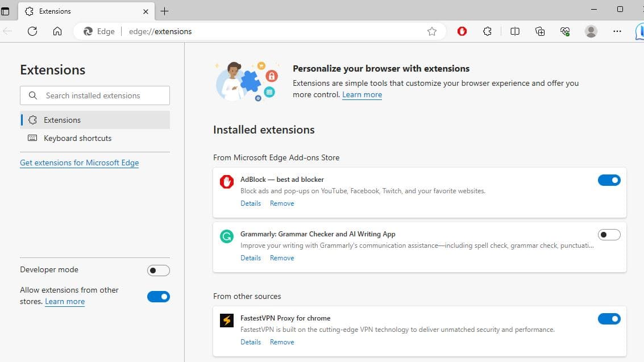Disable the AdBlock extension toggle
Viewport: 644px width, 362px height.
point(609,180)
